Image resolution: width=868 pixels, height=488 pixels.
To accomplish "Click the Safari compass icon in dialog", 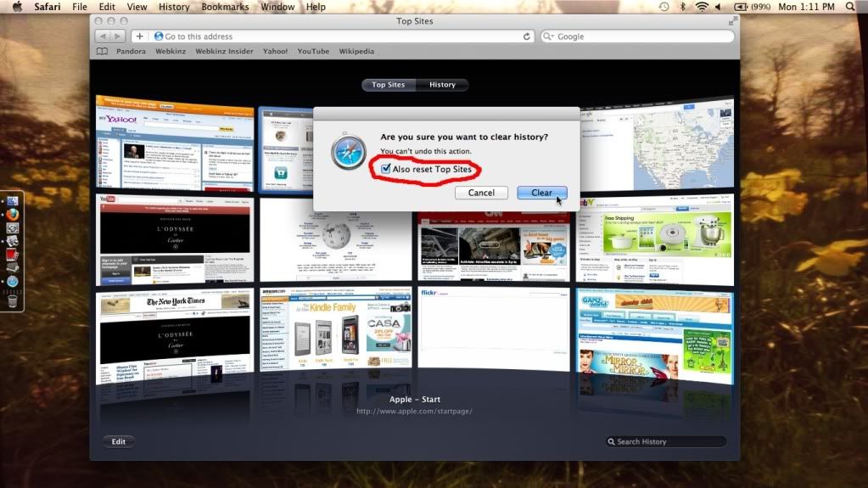I will point(348,152).
